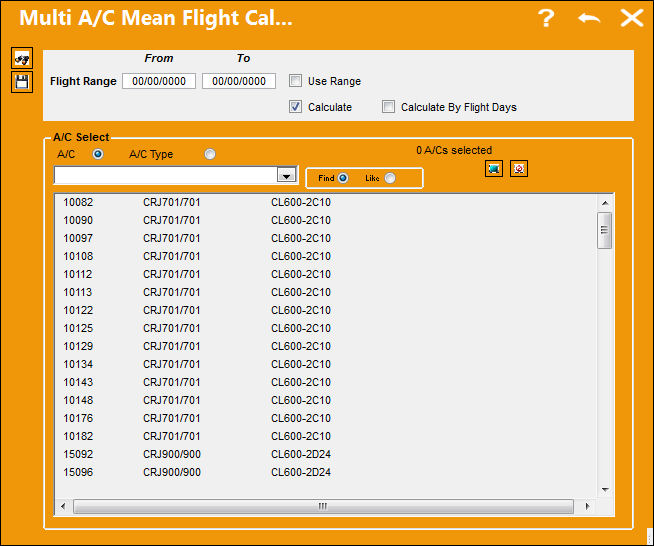654x546 pixels.
Task: Enable the Use Range checkbox
Action: pyautogui.click(x=295, y=81)
